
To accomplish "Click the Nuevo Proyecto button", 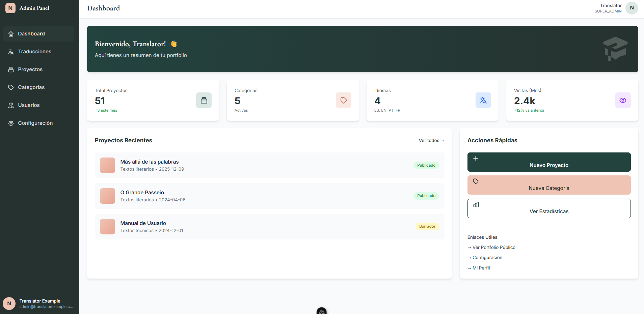I will 549,162.
